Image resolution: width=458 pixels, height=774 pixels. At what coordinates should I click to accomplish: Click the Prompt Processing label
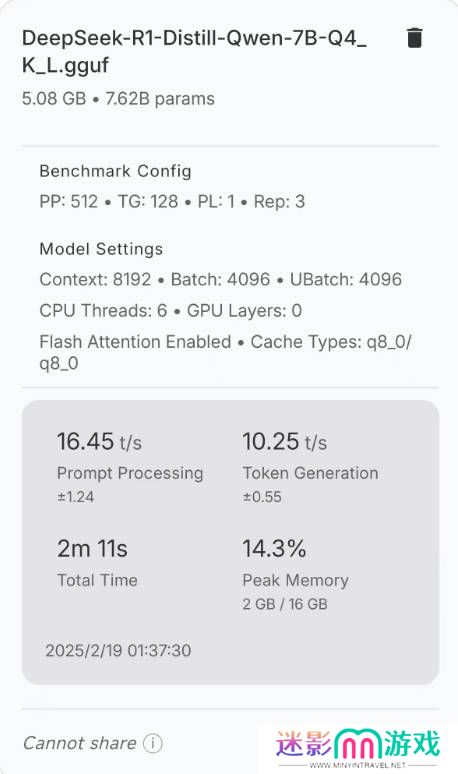click(130, 473)
